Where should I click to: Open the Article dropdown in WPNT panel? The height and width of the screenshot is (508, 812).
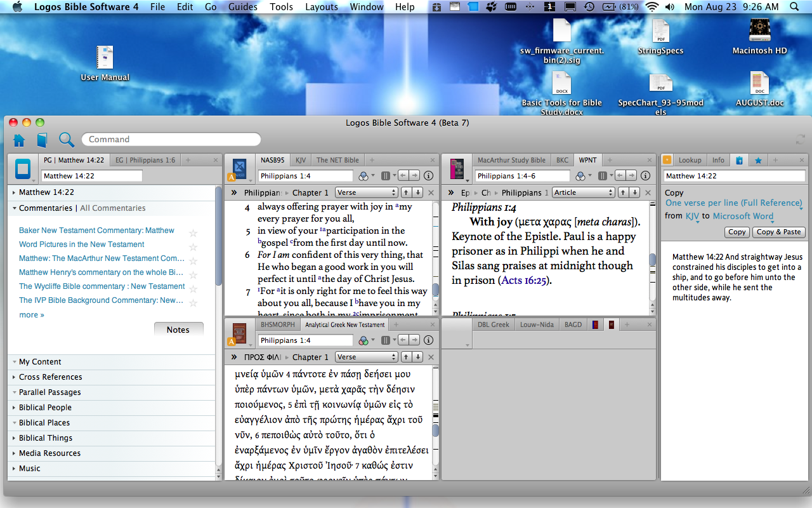pyautogui.click(x=583, y=192)
